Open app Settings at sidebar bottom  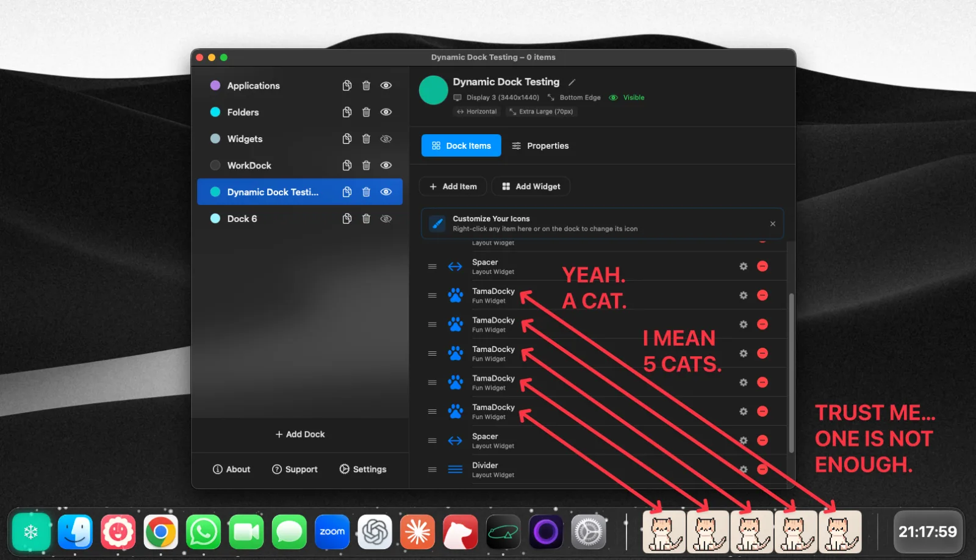pyautogui.click(x=363, y=469)
